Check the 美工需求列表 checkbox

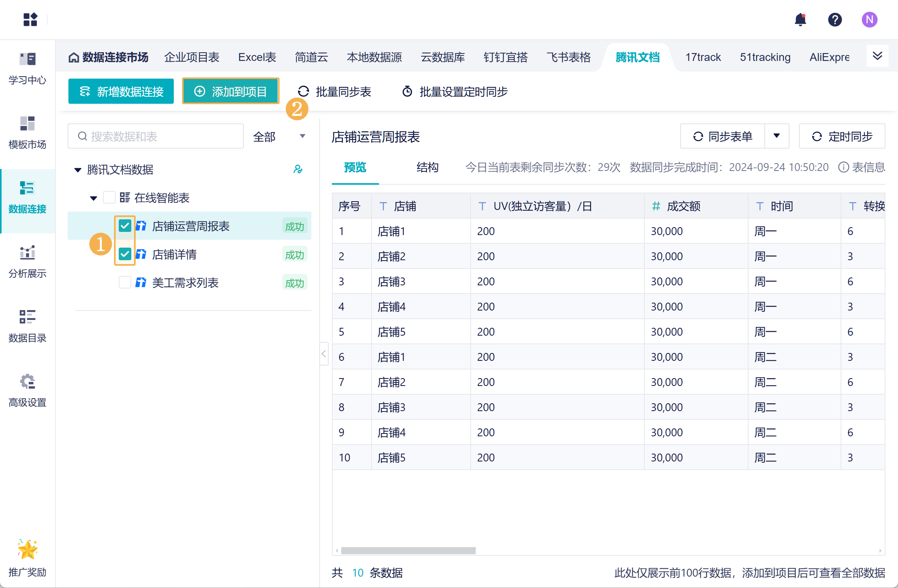(125, 283)
